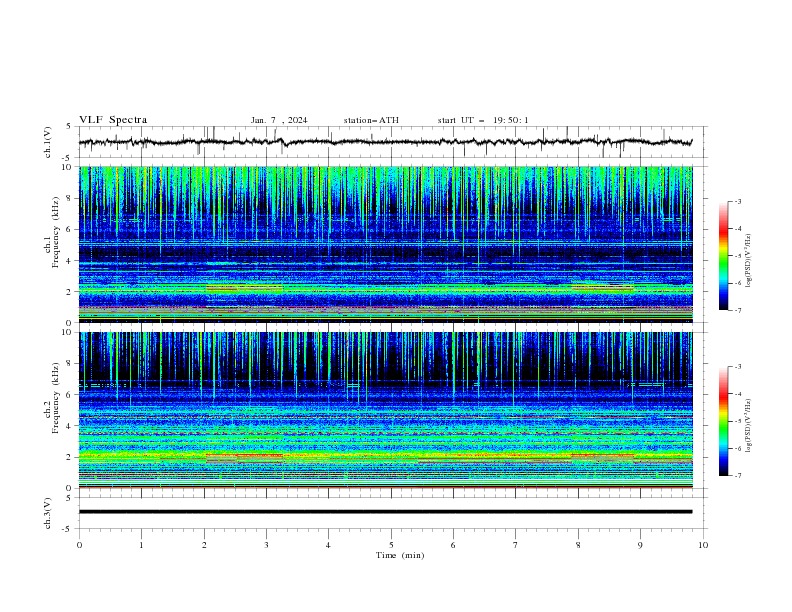Click the "9" tick on the Time axis
Screen dimensions: 792x612
(640, 545)
